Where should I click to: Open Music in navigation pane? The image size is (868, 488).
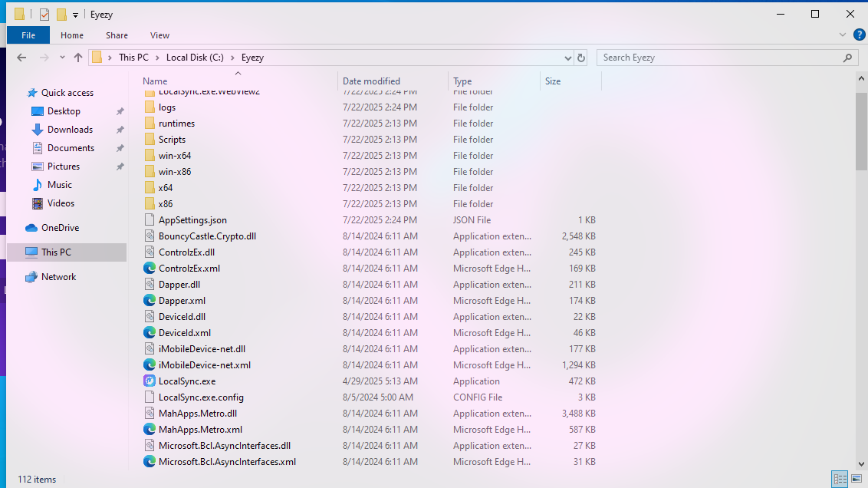pos(59,184)
